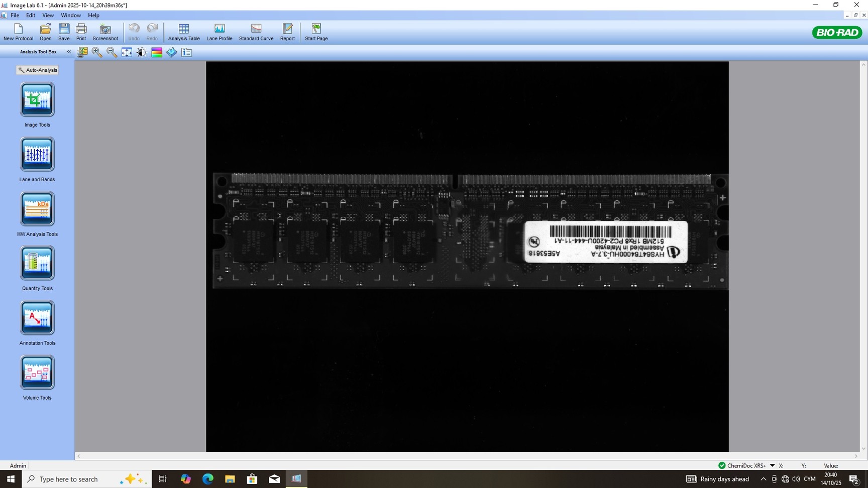Select the Lane and Bands tool
The image size is (868, 488).
pyautogui.click(x=37, y=155)
